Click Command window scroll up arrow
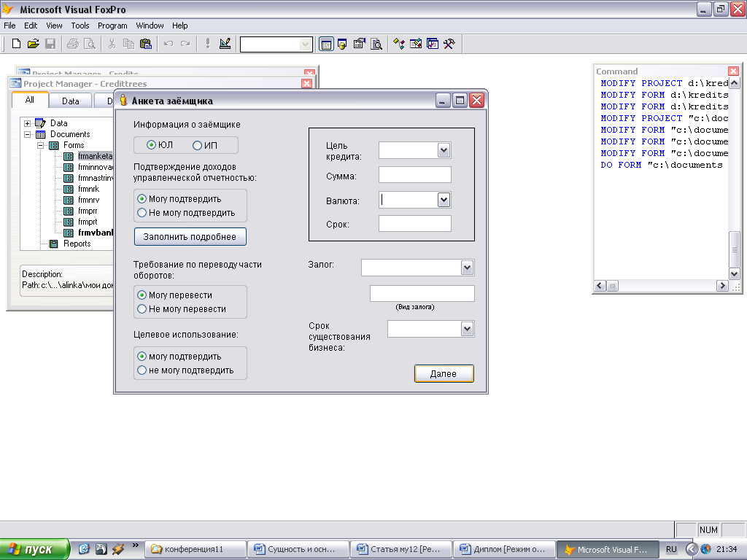Image resolution: width=747 pixels, height=560 pixels. point(734,83)
